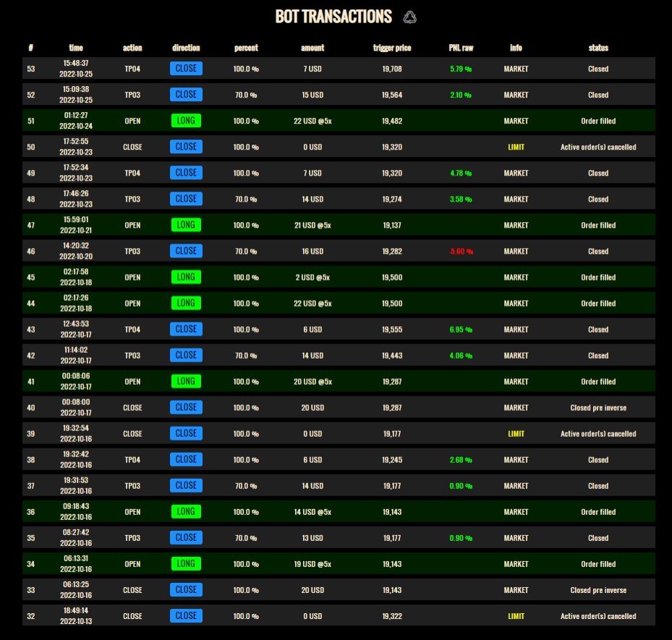This screenshot has height=640, width=672.
Task: Click TP03 action in row 48
Action: 132,199
